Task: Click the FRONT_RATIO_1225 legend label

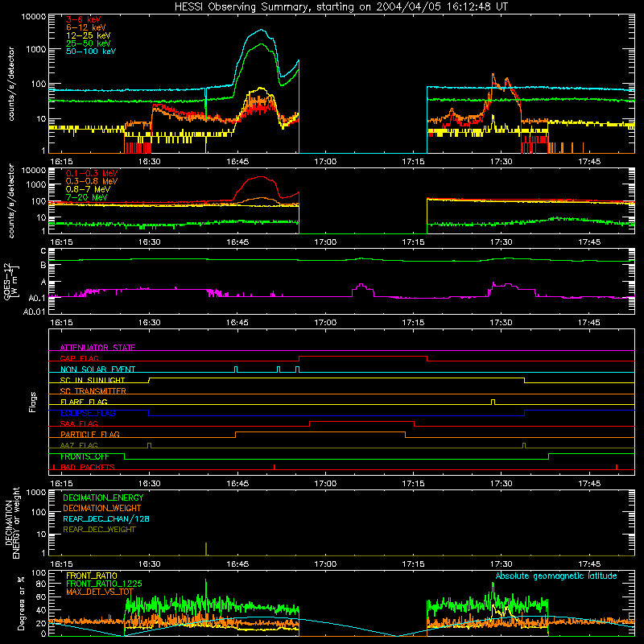Action: click(x=104, y=584)
